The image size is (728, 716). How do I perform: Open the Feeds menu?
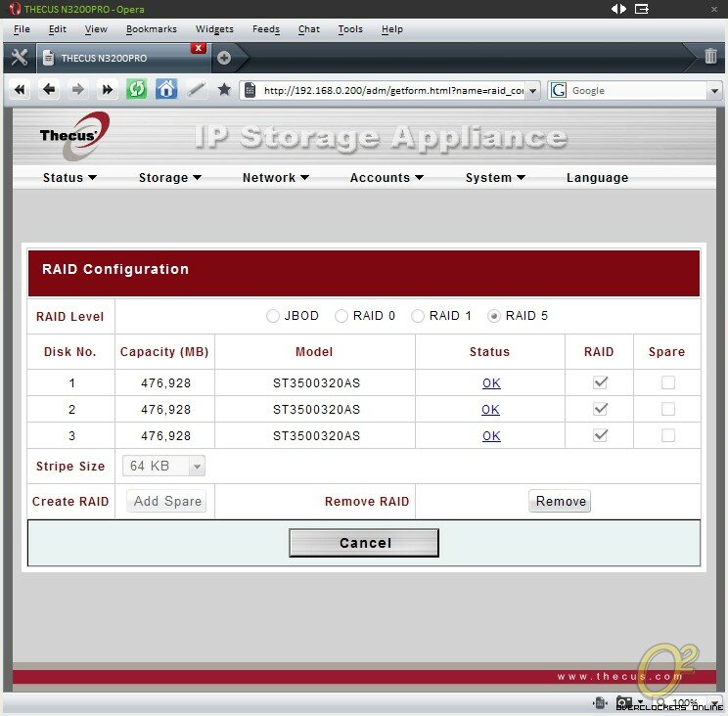coord(266,29)
